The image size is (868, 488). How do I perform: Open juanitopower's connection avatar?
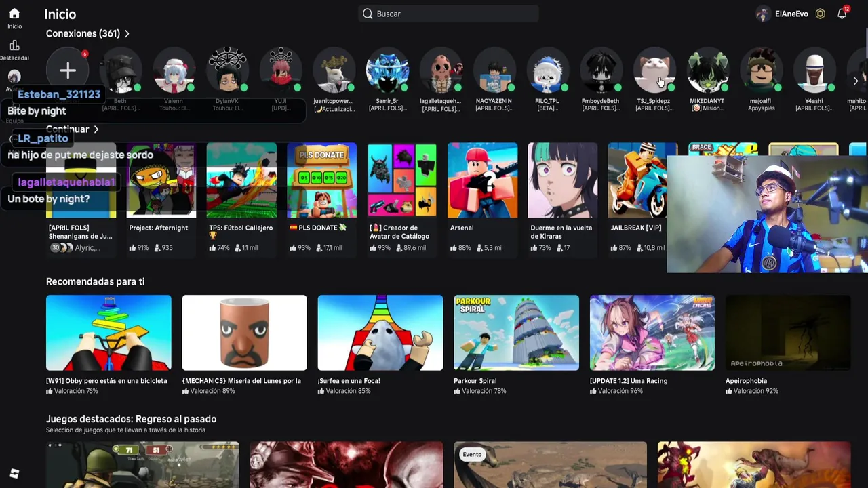[334, 70]
